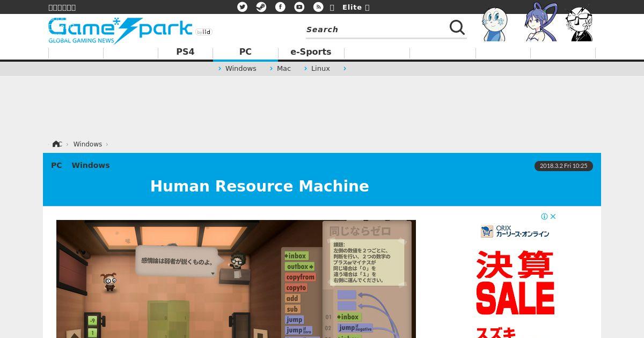
Task: Open the PS4 navigation tab
Action: (185, 52)
